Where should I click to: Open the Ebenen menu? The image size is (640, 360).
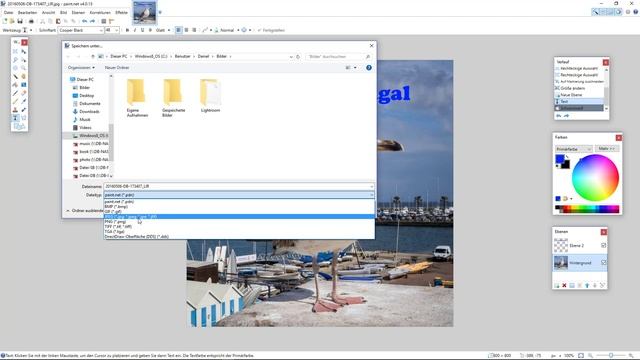pos(78,13)
